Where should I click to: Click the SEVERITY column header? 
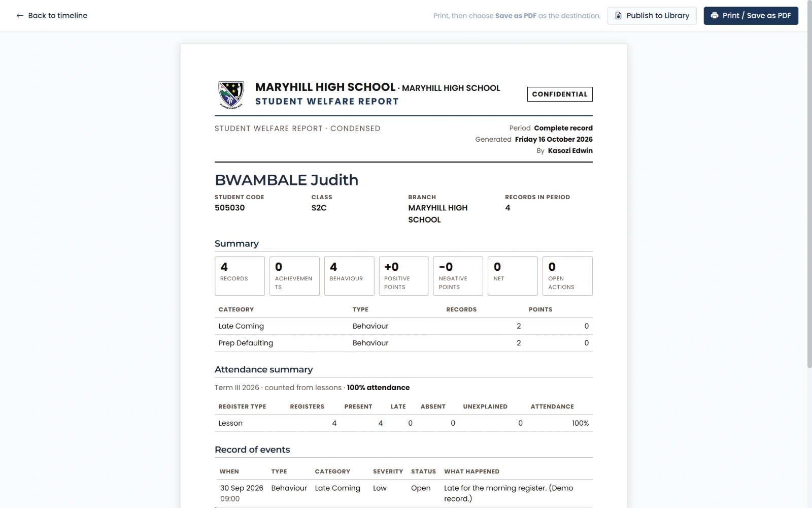pyautogui.click(x=388, y=471)
